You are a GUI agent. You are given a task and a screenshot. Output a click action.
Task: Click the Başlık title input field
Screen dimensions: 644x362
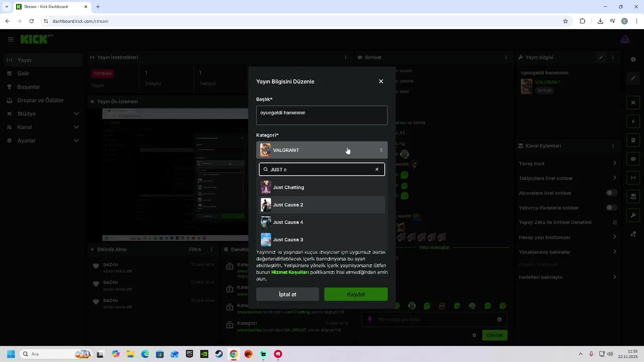(322, 115)
